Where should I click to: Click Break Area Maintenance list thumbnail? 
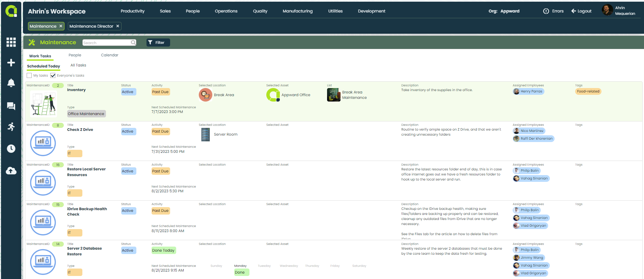click(x=333, y=95)
